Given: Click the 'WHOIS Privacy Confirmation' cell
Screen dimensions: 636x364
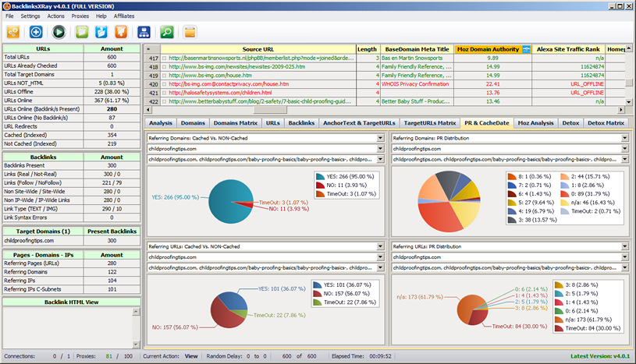Looking at the screenshot, I should [x=415, y=84].
